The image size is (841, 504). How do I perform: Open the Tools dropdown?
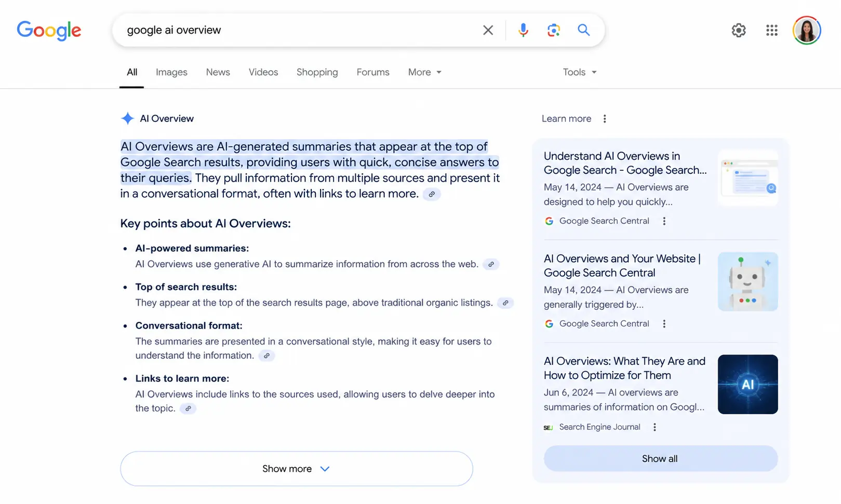coord(580,72)
